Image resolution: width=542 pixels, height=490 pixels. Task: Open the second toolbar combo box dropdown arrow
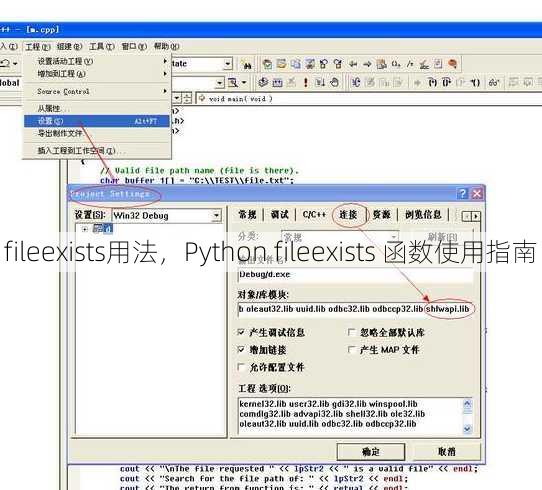[x=220, y=83]
